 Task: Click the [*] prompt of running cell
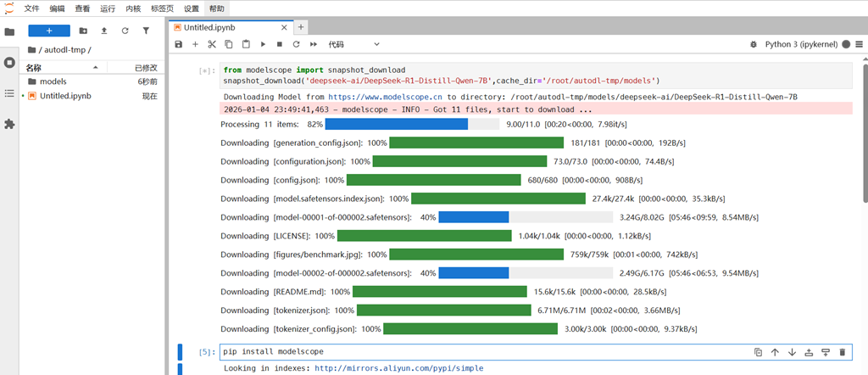(207, 70)
